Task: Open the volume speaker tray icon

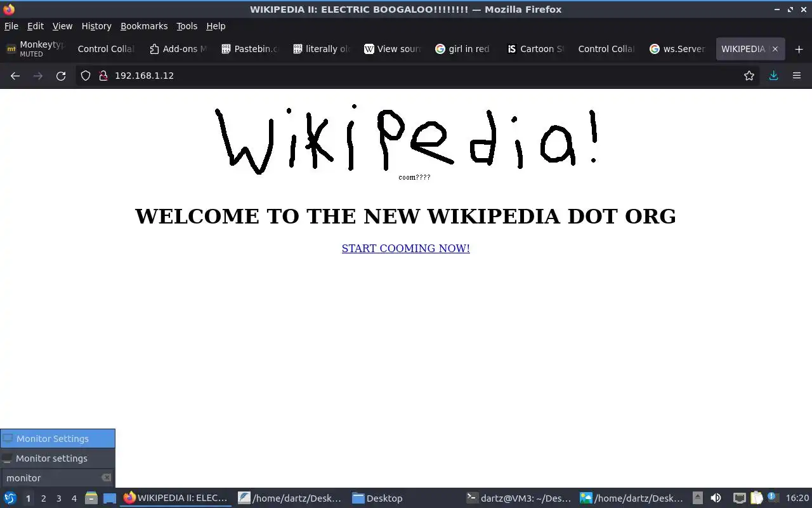Action: pos(716,498)
